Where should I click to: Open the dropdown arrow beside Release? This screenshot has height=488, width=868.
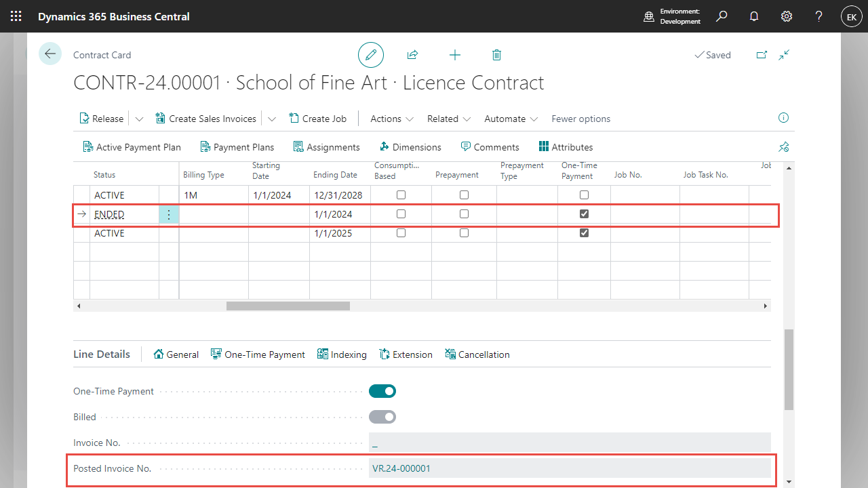139,119
